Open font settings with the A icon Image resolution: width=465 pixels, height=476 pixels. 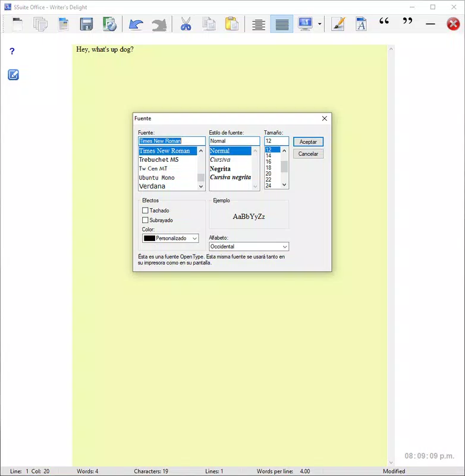coord(361,24)
